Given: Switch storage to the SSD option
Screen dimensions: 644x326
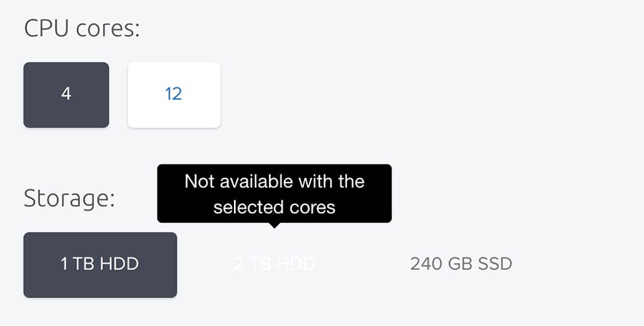Looking at the screenshot, I should [461, 264].
